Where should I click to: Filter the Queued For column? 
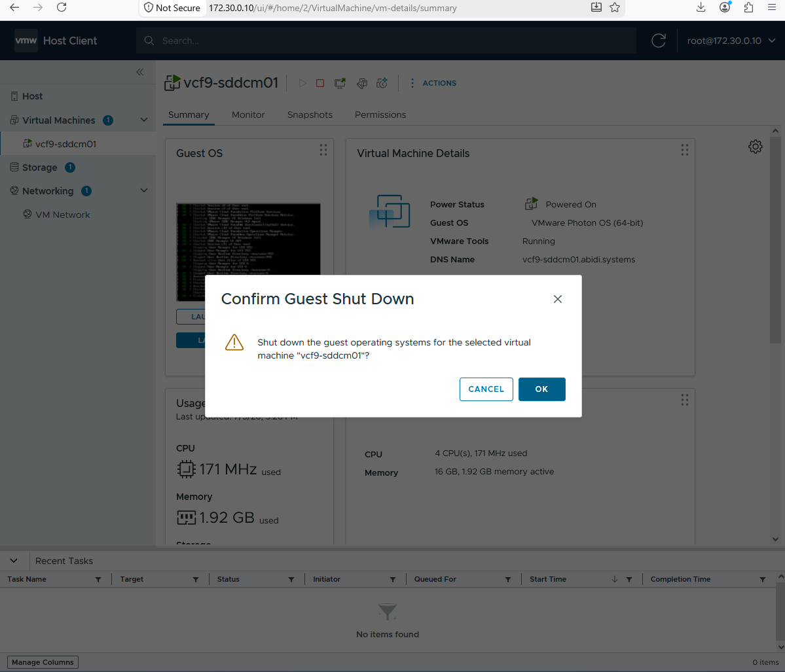(508, 580)
